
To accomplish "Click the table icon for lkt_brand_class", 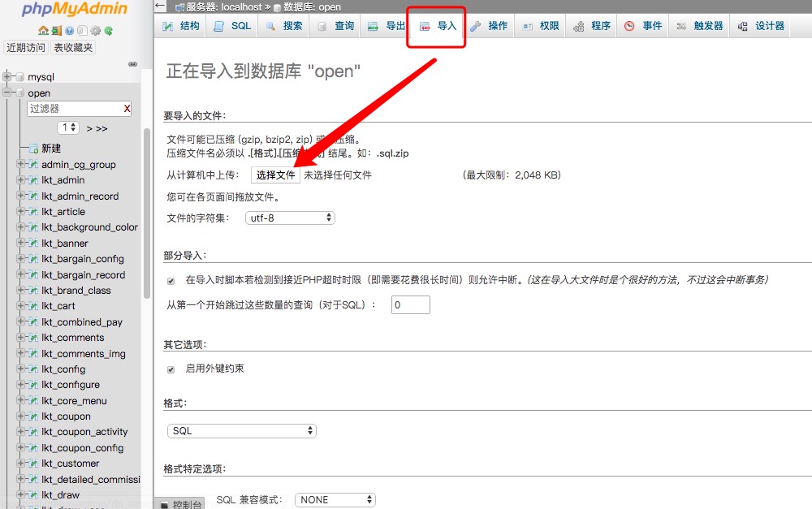I will click(33, 290).
